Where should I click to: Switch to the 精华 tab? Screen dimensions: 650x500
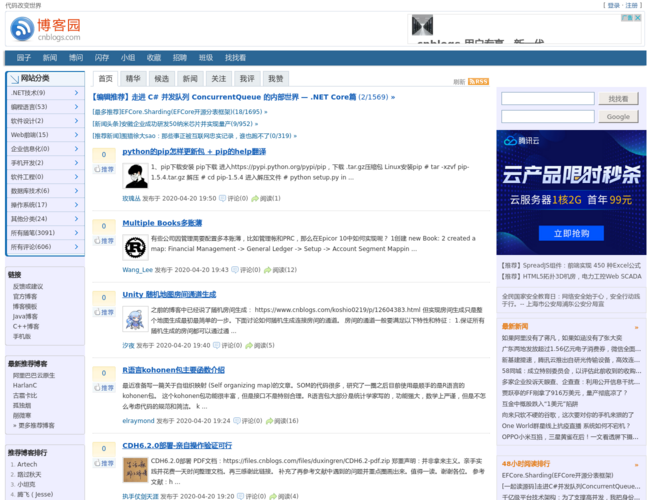coord(133,78)
